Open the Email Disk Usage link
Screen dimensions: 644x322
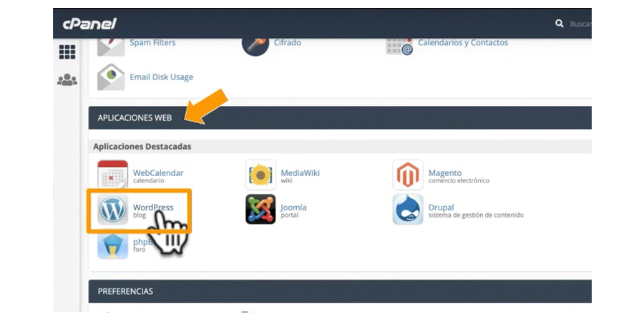[x=162, y=77]
